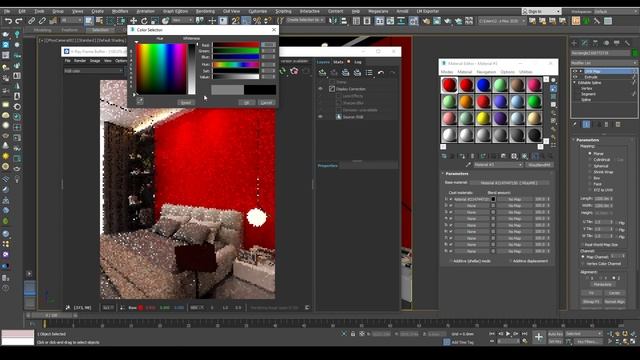Image resolution: width=640 pixels, height=360 pixels.
Task: Click the Manipulate button in UVW Map
Action: click(602, 284)
